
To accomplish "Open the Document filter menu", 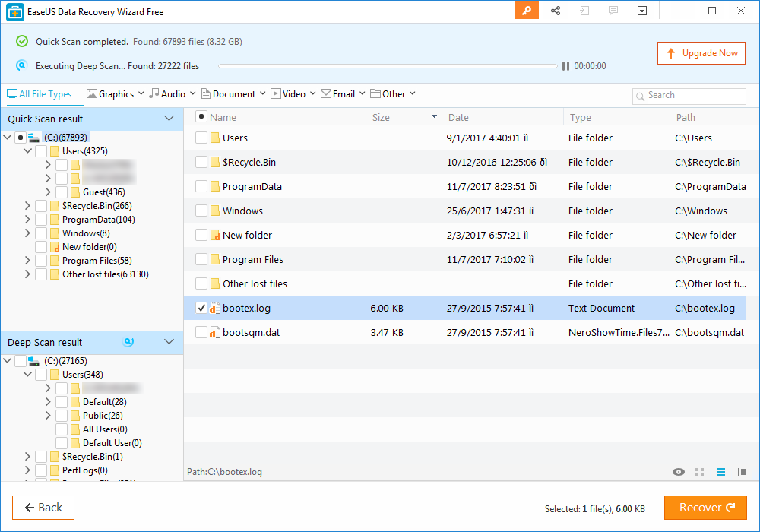I will tap(233, 94).
